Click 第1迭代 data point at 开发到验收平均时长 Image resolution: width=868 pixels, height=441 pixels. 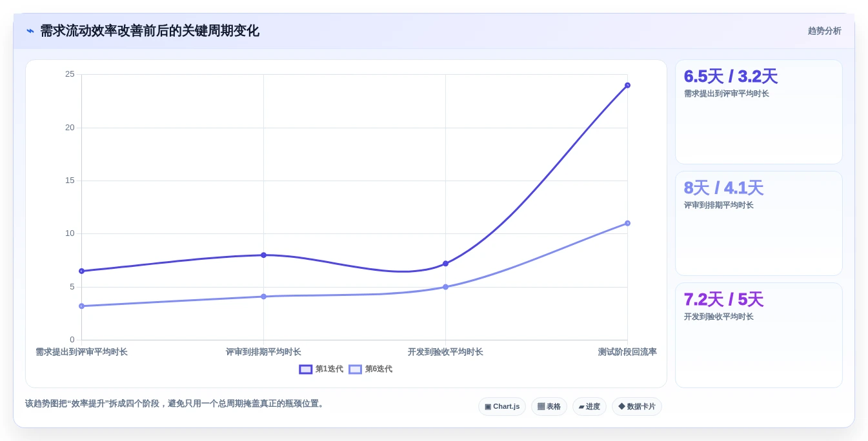pos(445,264)
